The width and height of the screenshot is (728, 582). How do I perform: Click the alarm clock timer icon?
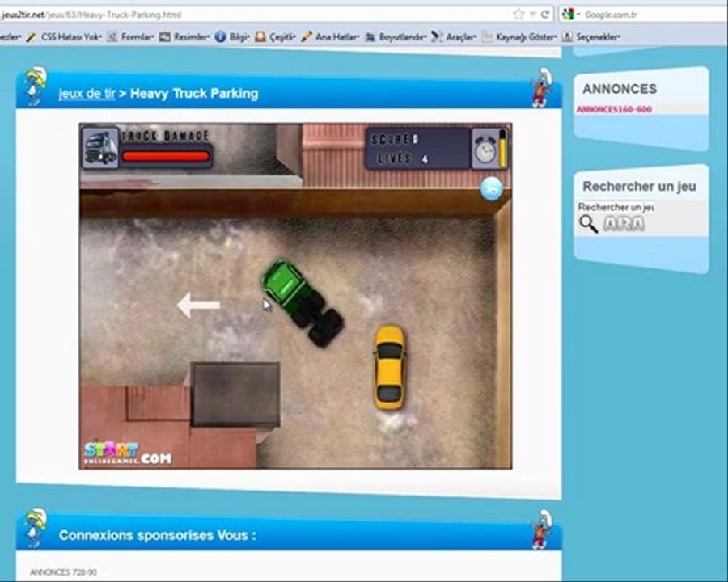tap(485, 149)
